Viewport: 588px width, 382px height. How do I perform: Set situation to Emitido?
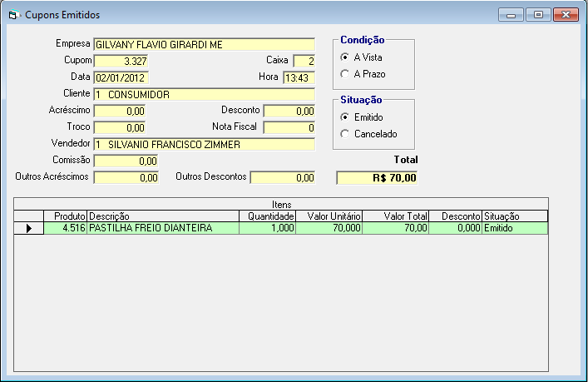point(345,117)
